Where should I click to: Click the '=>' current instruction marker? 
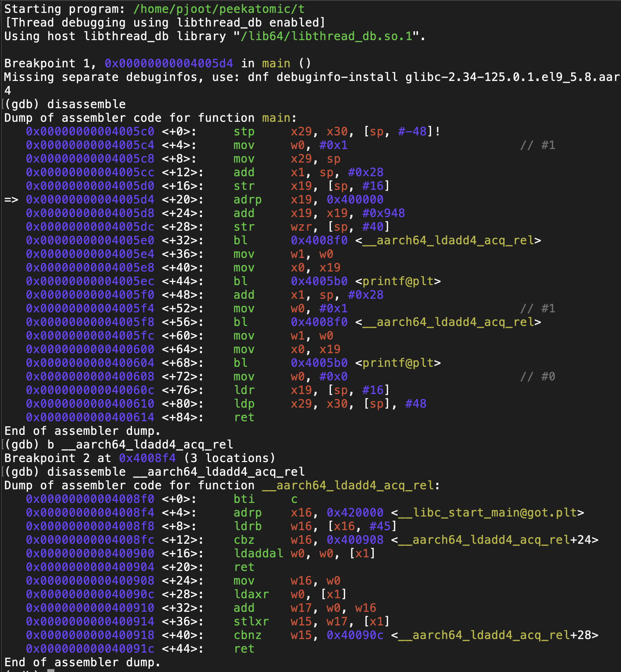(11, 200)
